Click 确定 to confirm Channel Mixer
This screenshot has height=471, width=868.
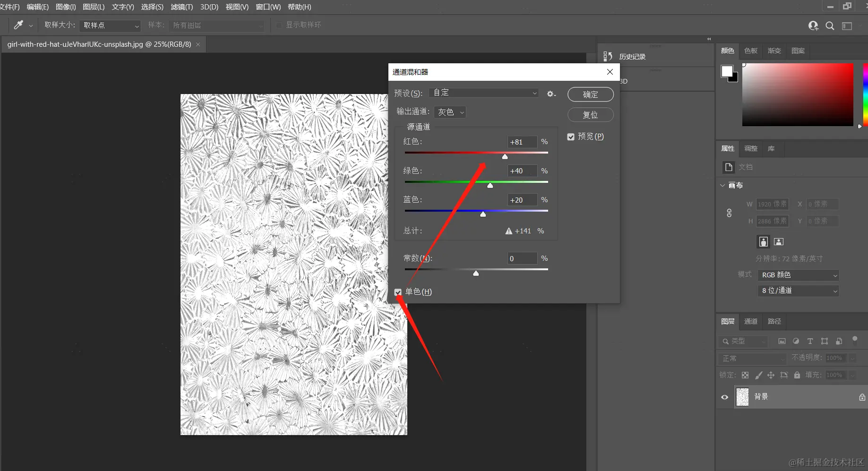[591, 94]
